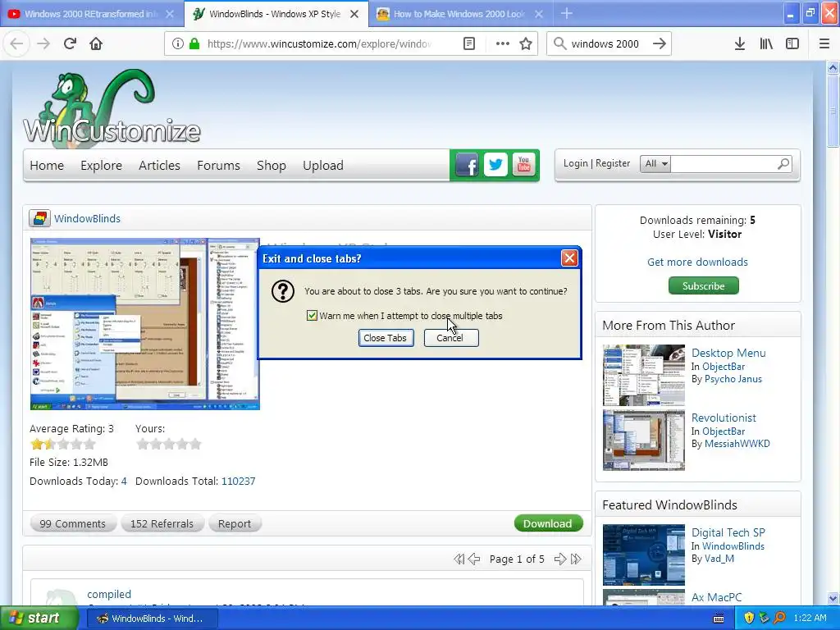
Task: Switch to Windows 2000 REtransformed YouTube tab
Action: [x=91, y=14]
